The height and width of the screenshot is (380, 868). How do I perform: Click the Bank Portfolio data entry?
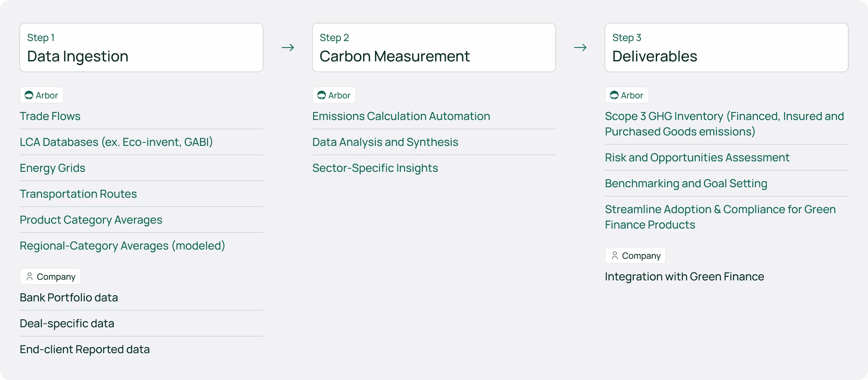69,298
